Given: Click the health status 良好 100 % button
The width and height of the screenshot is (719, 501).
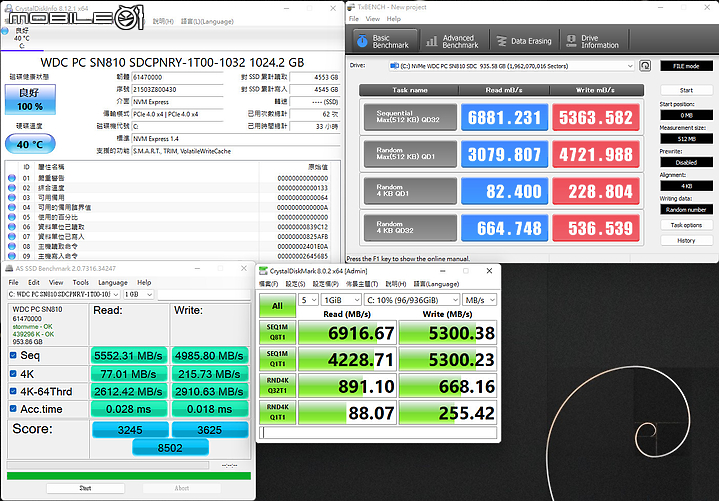Looking at the screenshot, I should pyautogui.click(x=30, y=99).
